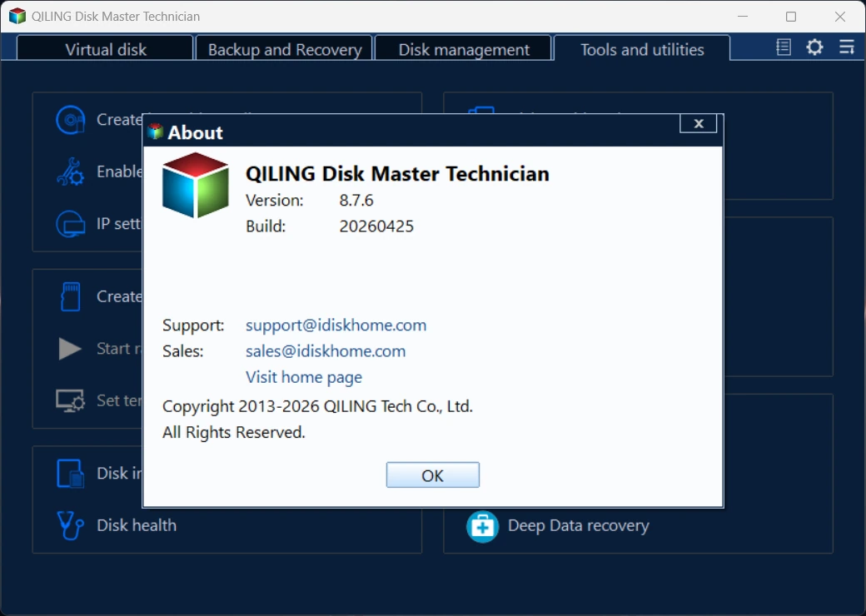866x616 pixels.
Task: Click the Disk health stethoscope icon
Action: click(70, 525)
